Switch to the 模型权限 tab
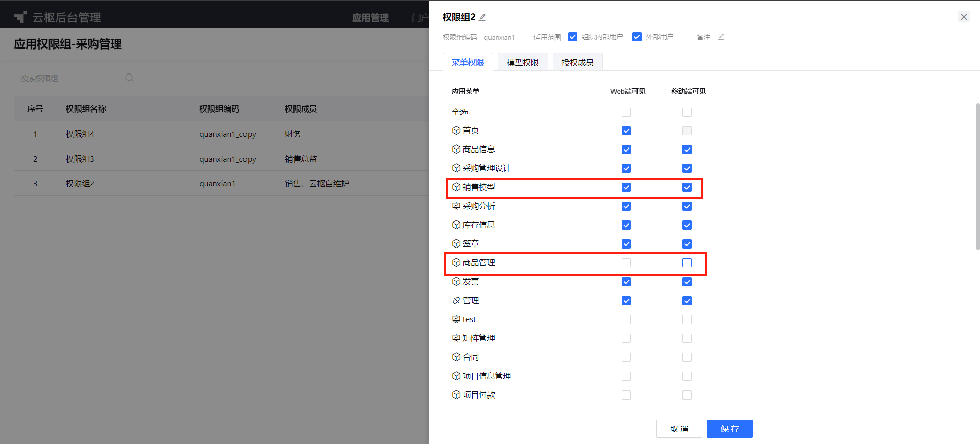The image size is (980, 444). (523, 62)
